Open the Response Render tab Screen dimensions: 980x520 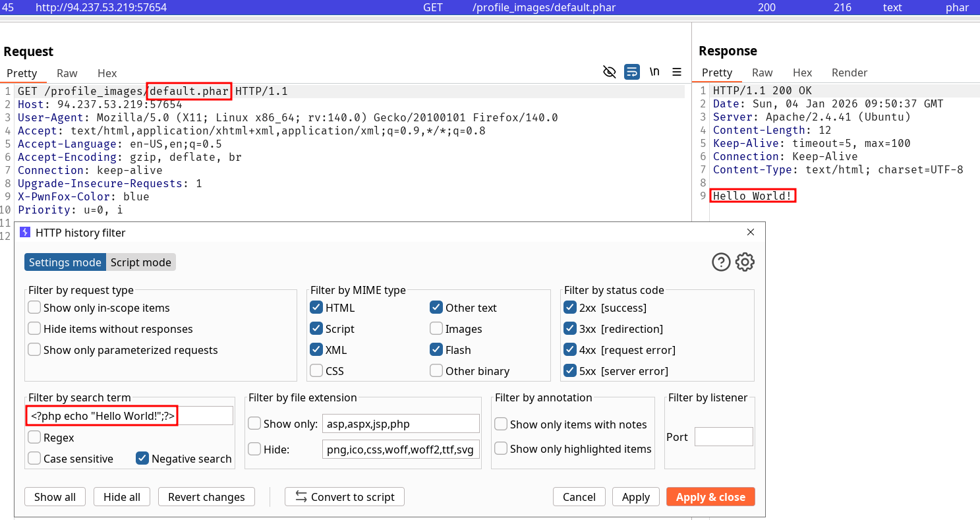coord(849,72)
